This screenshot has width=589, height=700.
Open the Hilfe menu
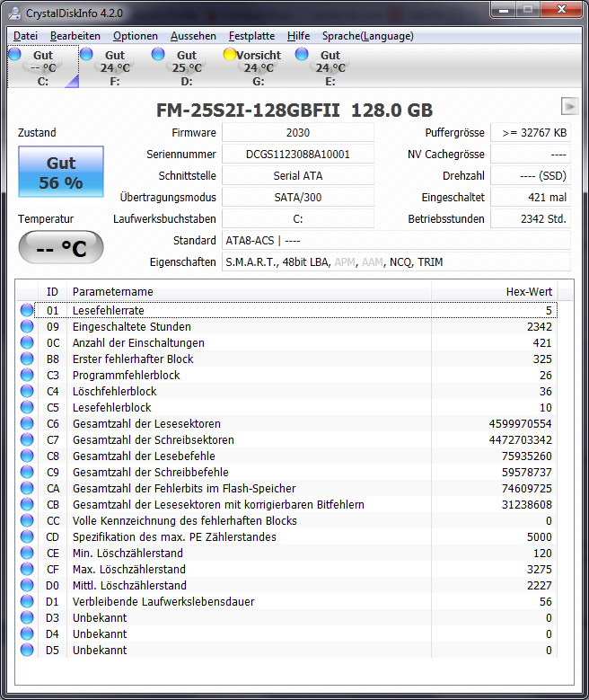coord(298,36)
